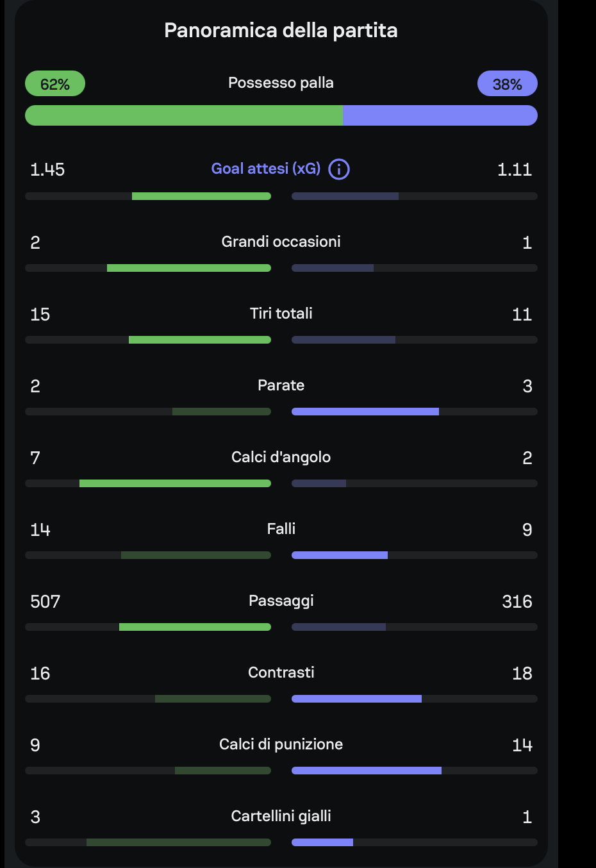The image size is (596, 868).
Task: Click the Passaggi stat label
Action: 281,601
